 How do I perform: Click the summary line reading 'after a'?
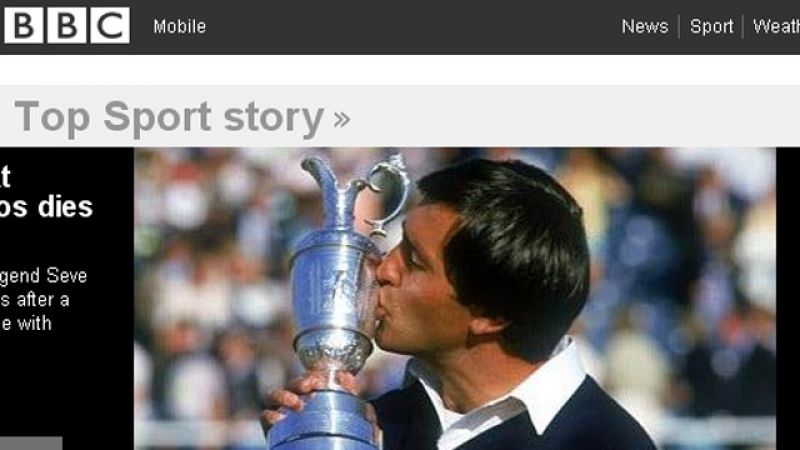35,299
